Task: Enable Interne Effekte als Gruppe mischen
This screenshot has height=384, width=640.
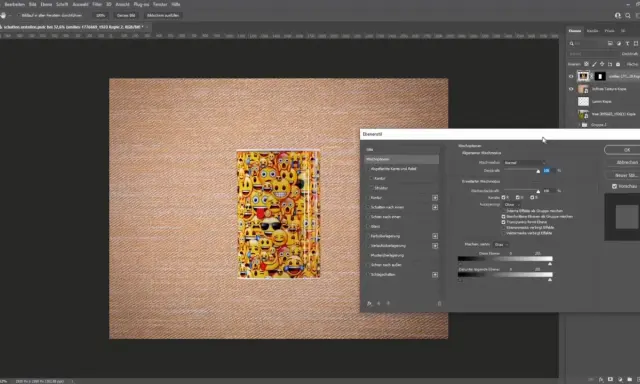Action: [x=503, y=211]
